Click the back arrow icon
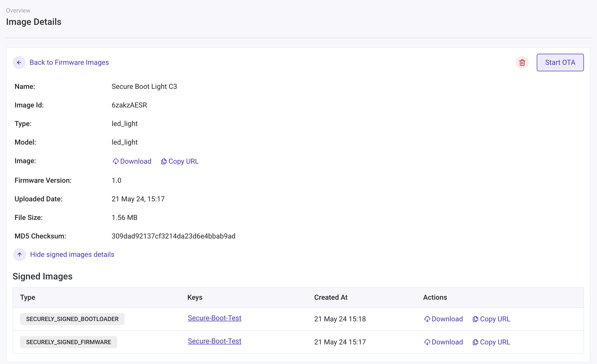Screen dimensions: 597x364 [x=19, y=63]
